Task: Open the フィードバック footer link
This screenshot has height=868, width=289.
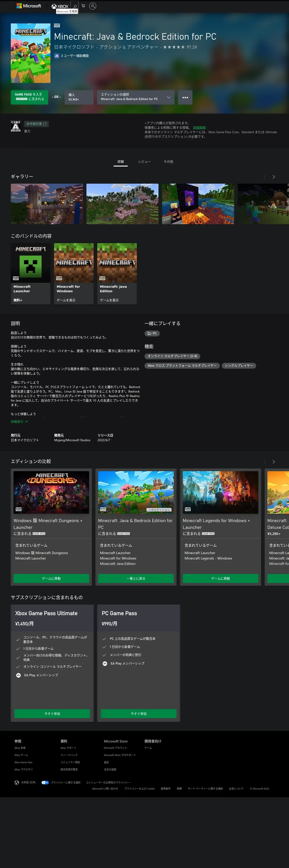Action: (x=69, y=755)
